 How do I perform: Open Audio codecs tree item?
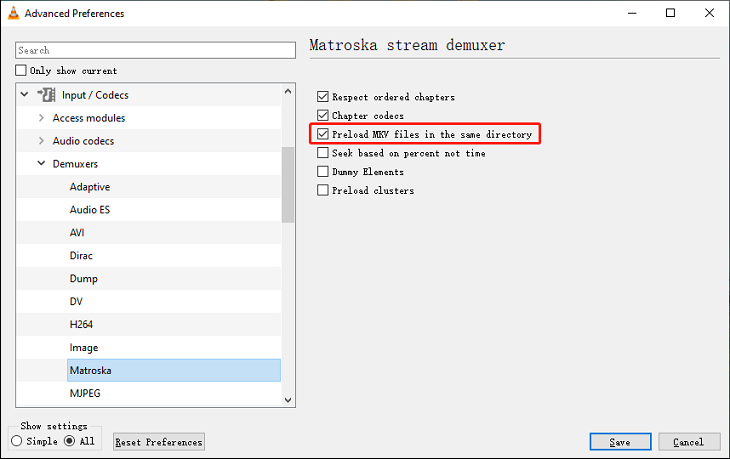tap(83, 141)
